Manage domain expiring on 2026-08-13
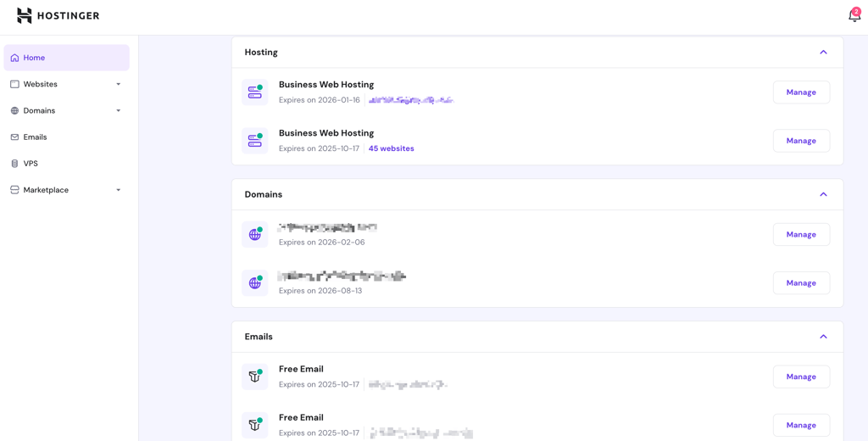Image resolution: width=868 pixels, height=441 pixels. click(x=802, y=283)
